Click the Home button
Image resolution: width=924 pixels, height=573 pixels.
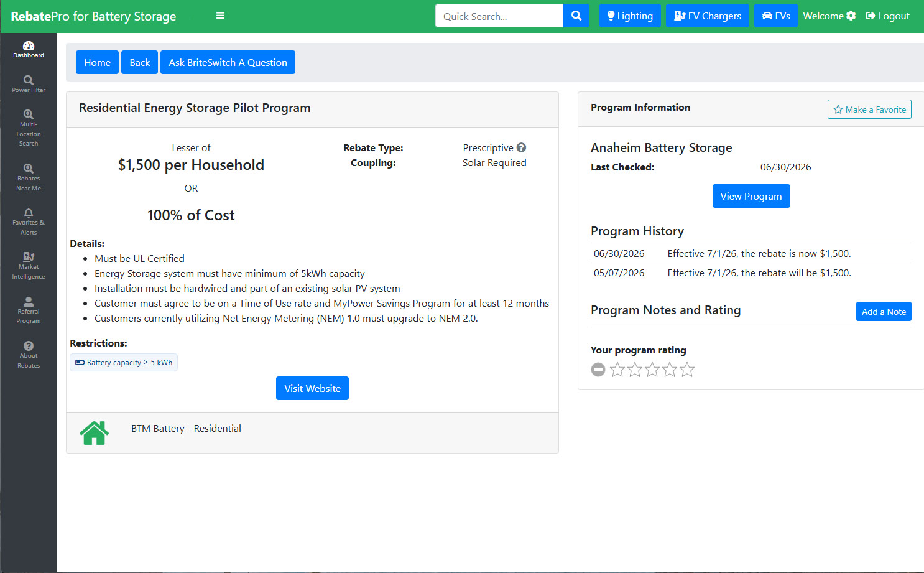[97, 62]
